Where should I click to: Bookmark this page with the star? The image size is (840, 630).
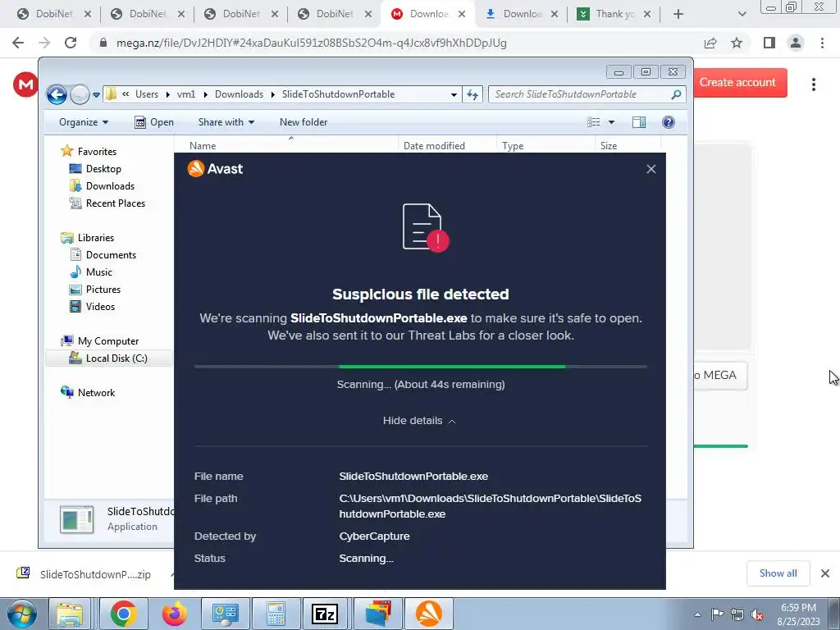(737, 43)
